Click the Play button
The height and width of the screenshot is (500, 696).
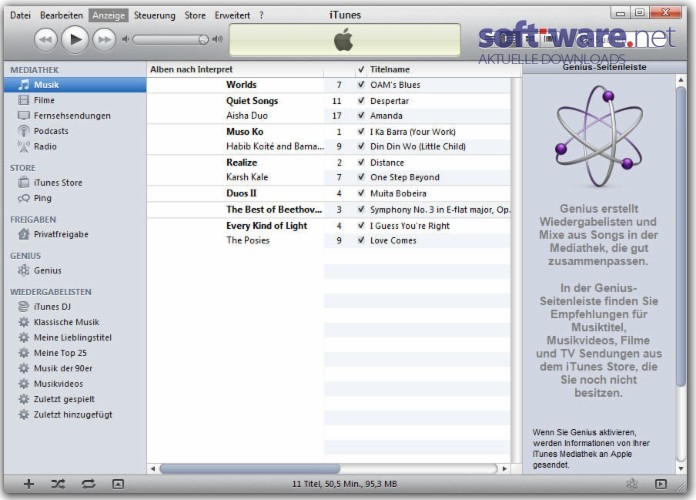point(75,40)
